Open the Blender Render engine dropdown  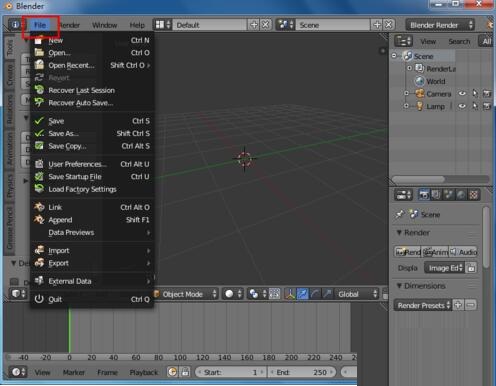click(440, 25)
